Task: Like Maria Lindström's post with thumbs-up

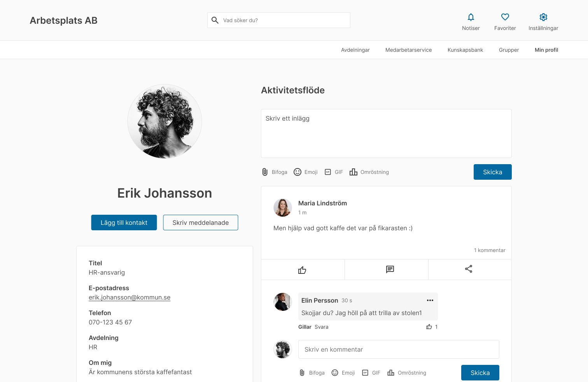Action: pos(302,270)
